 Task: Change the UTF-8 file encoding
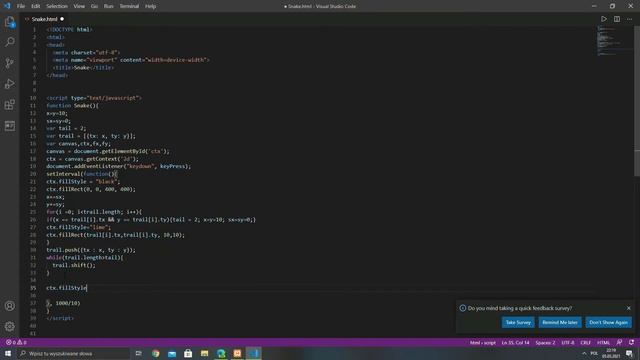click(567, 342)
